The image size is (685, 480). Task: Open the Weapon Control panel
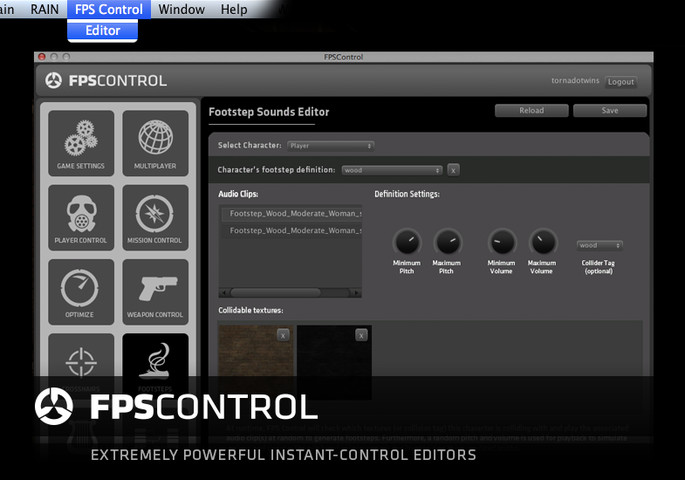point(156,292)
